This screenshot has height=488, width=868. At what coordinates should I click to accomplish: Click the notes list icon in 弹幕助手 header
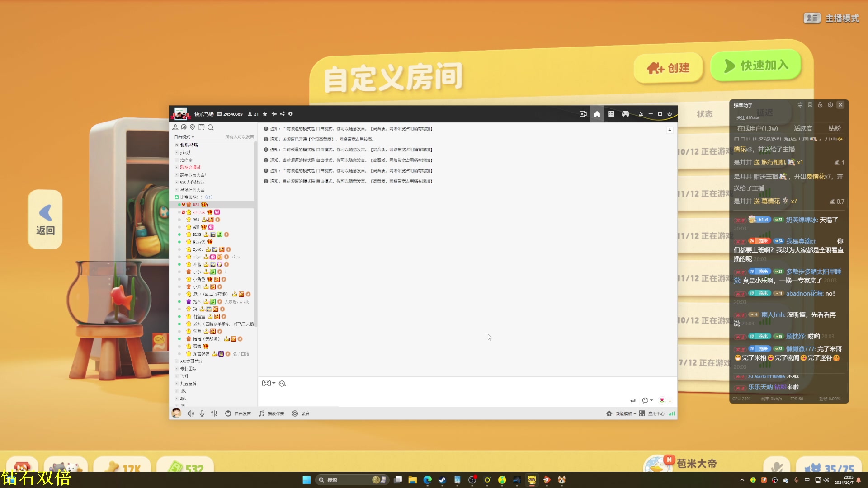(810, 105)
